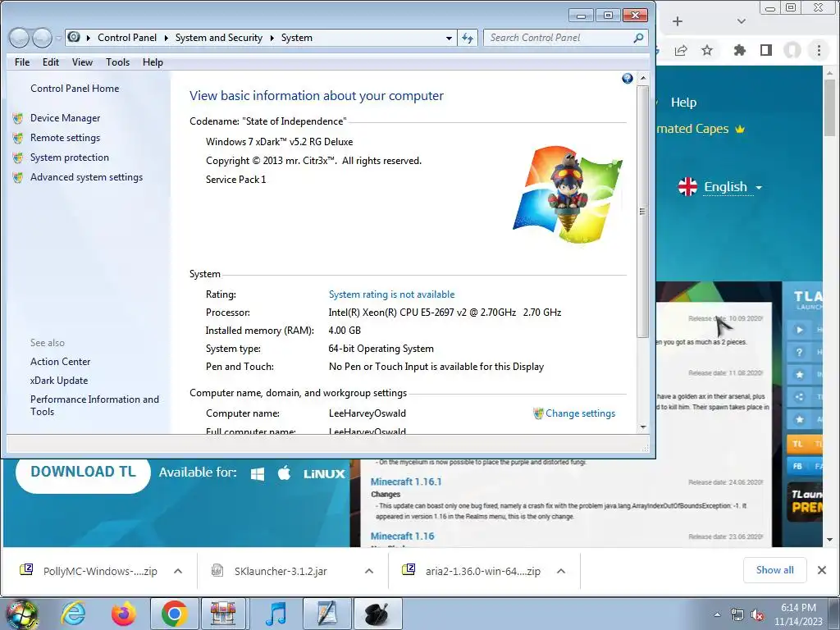Click the DOWNLOAD TL button
The image size is (840, 630).
(83, 472)
